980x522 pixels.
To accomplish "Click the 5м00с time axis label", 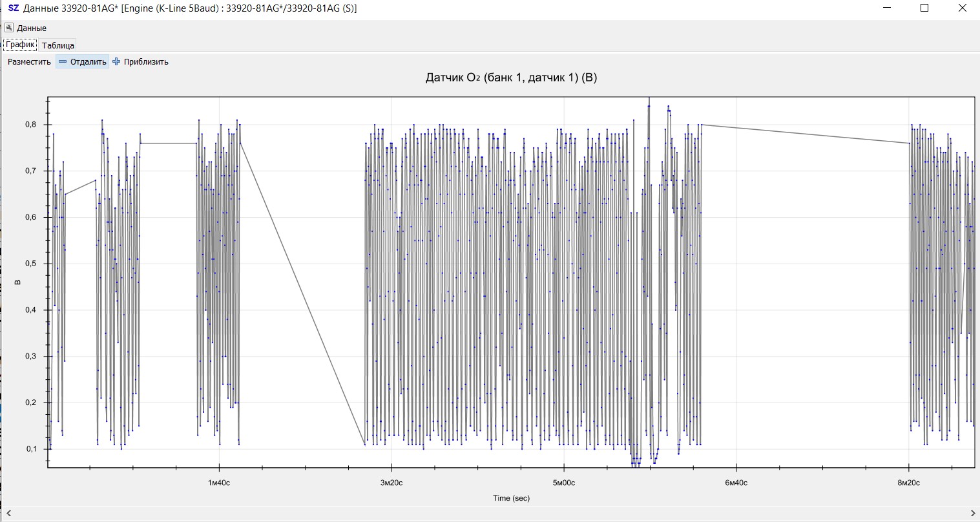I will [564, 483].
